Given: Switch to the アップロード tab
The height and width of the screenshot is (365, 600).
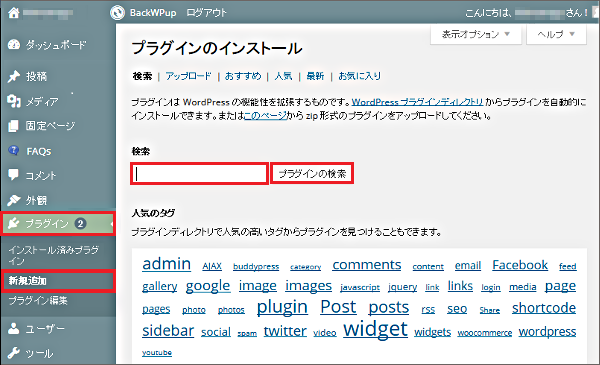Looking at the screenshot, I should 188,76.
